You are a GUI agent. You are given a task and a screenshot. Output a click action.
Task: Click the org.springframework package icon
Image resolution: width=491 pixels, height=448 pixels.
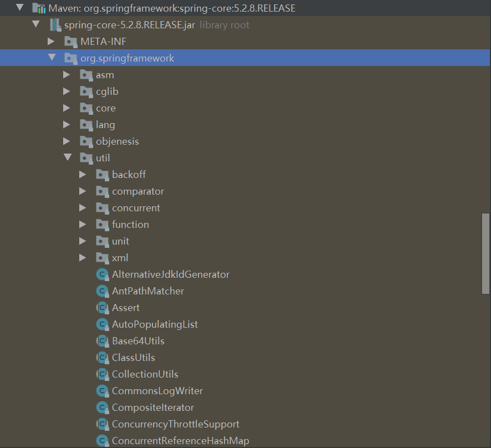71,59
